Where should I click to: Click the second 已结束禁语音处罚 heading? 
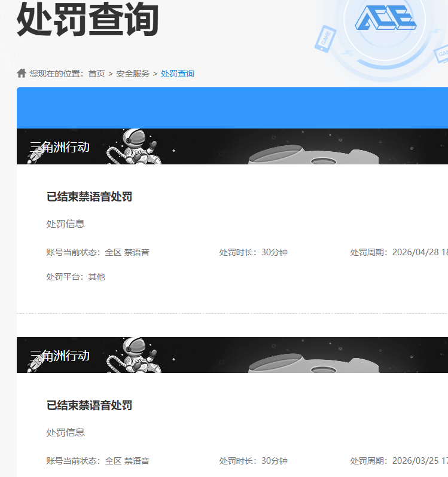click(x=89, y=405)
